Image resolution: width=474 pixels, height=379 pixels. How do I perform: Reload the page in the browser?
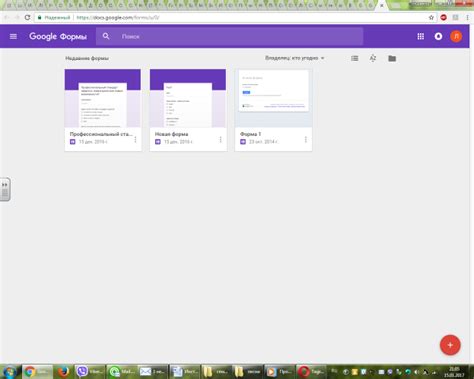27,17
